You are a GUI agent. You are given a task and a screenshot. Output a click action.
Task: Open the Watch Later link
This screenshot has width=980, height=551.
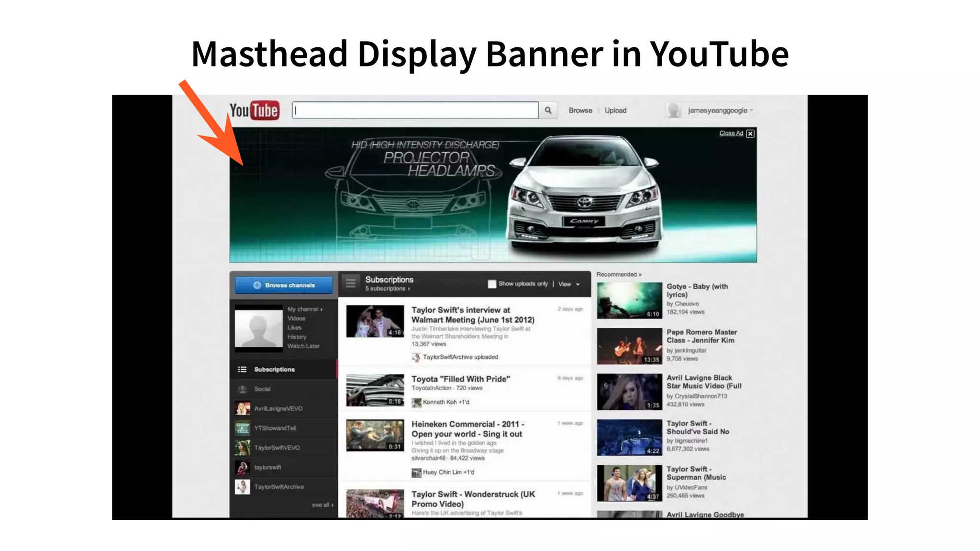pyautogui.click(x=303, y=346)
